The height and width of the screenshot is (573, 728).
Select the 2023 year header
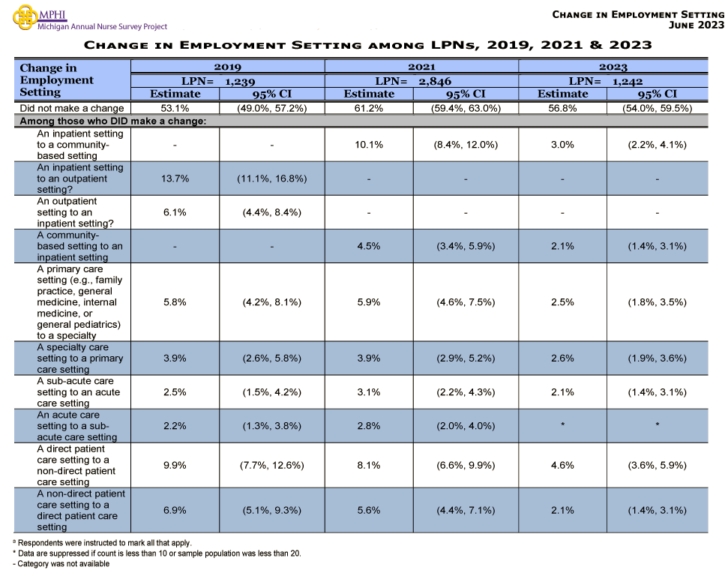click(x=613, y=66)
